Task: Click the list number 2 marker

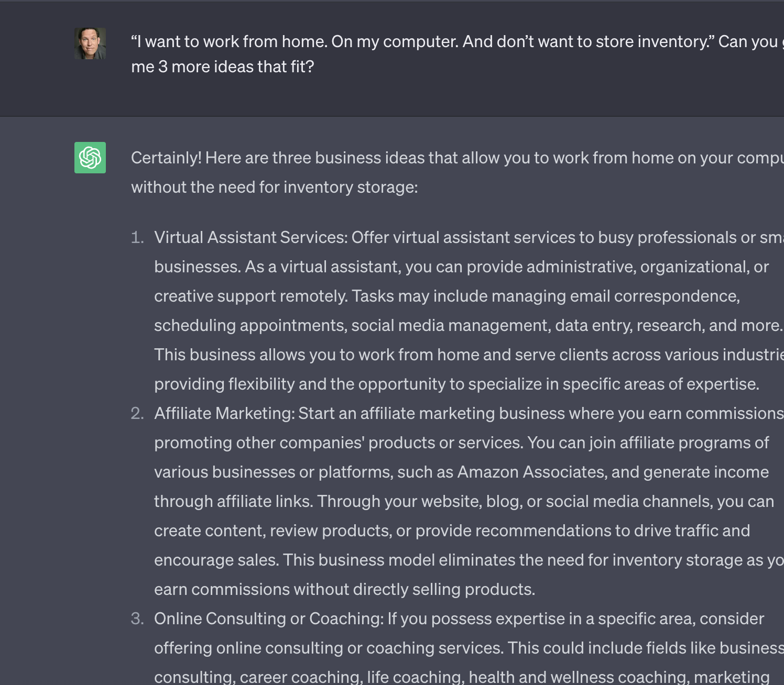Action: 137,413
